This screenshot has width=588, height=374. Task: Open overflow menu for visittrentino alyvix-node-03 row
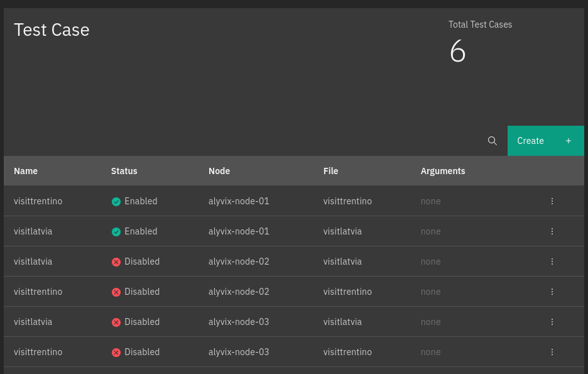click(552, 352)
